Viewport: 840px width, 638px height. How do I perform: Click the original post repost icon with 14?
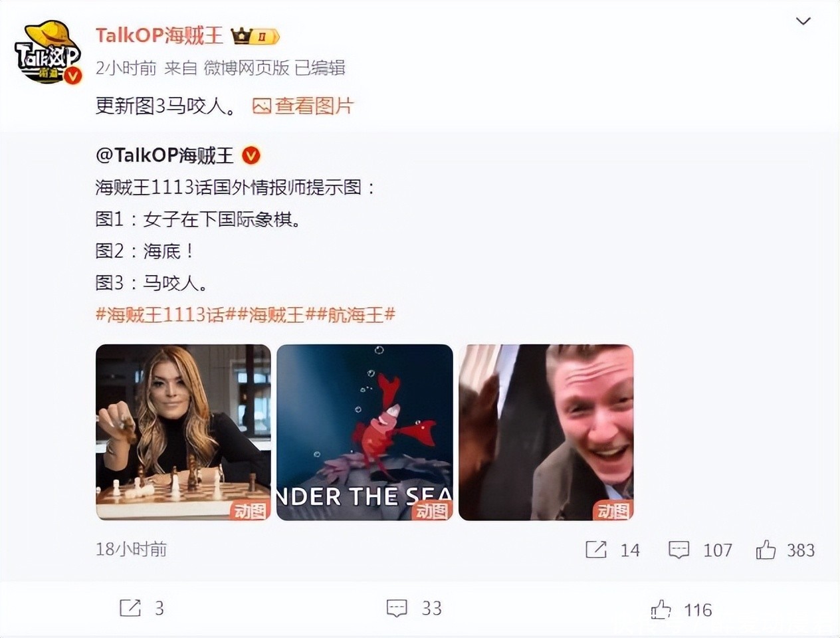click(x=596, y=550)
